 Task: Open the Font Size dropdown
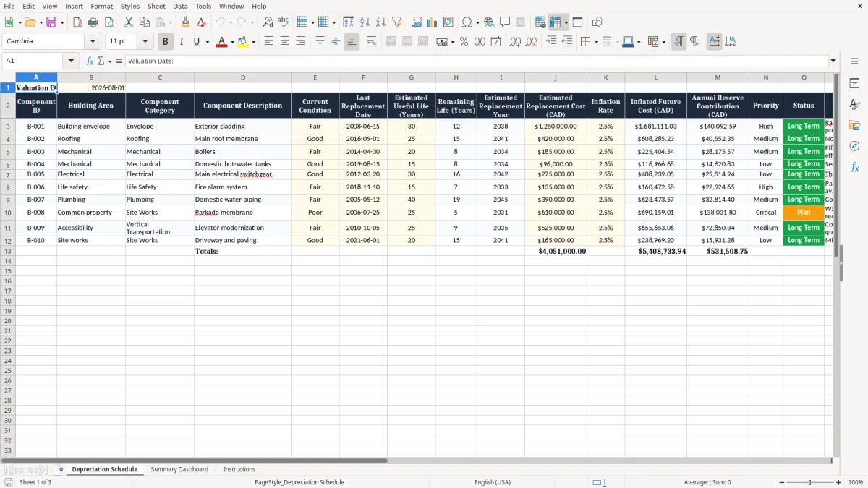[145, 41]
